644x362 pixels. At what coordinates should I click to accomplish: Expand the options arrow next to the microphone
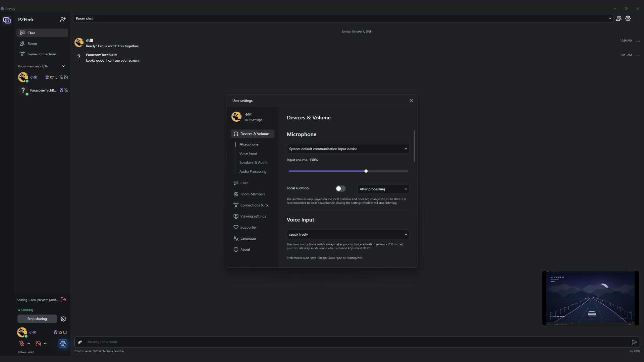[x=29, y=344]
